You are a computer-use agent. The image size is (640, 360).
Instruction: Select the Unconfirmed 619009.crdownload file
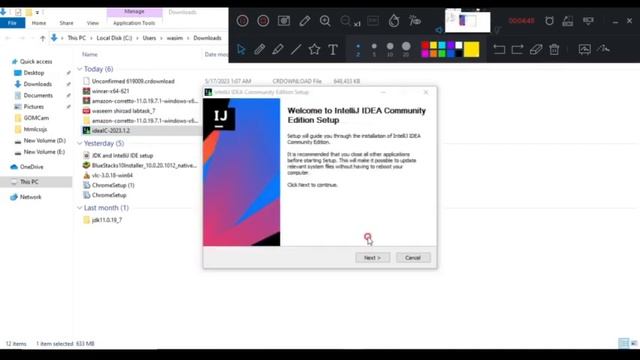[x=133, y=81]
